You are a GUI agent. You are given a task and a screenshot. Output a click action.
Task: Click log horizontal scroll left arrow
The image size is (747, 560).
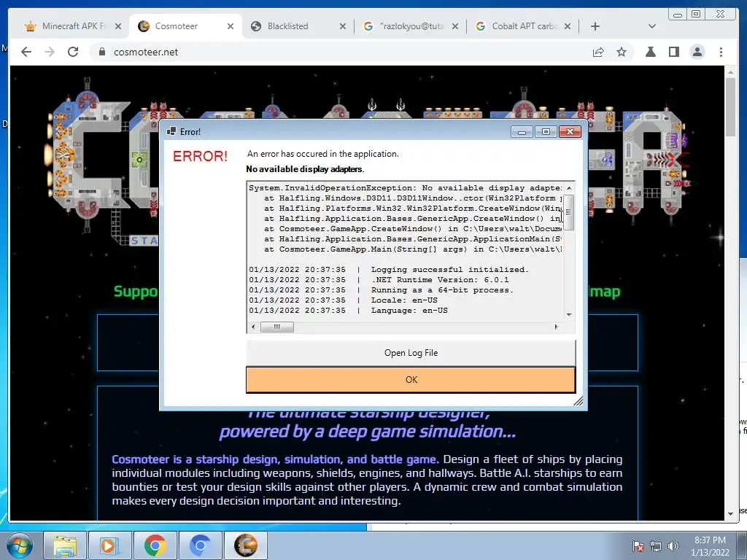253,327
